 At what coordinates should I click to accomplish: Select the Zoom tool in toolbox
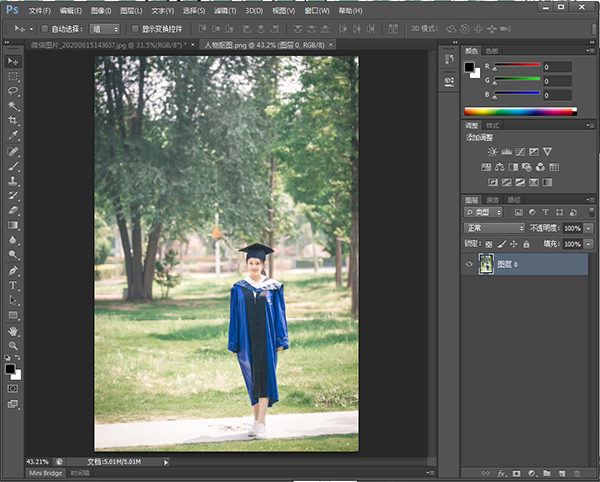(x=13, y=345)
